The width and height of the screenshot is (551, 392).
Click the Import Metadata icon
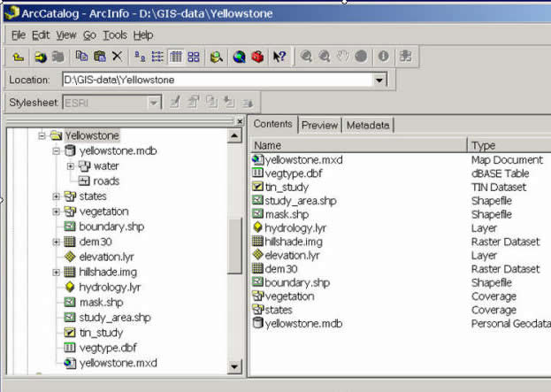(x=229, y=103)
